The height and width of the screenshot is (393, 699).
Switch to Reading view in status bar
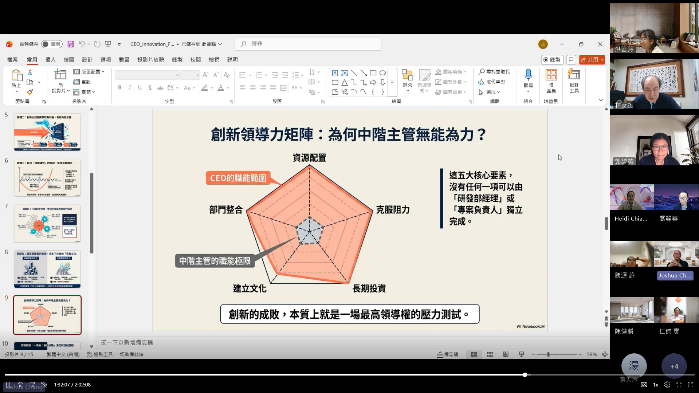click(506, 354)
